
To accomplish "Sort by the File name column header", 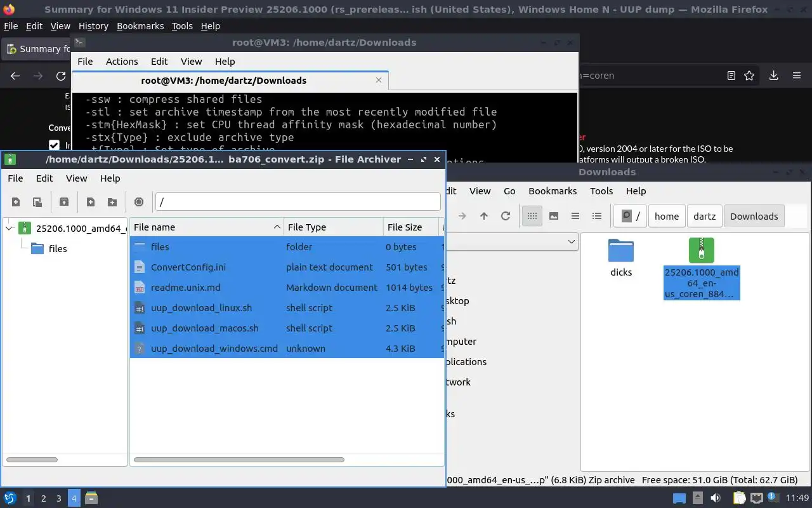I will pyautogui.click(x=206, y=227).
